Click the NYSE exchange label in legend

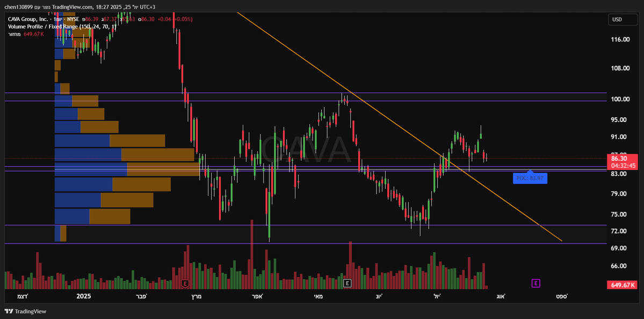pos(74,19)
